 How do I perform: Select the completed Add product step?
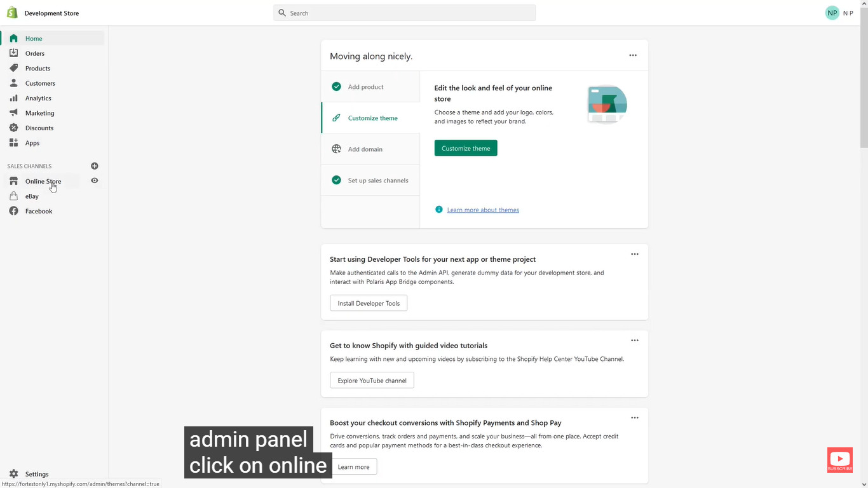pyautogui.click(x=370, y=87)
